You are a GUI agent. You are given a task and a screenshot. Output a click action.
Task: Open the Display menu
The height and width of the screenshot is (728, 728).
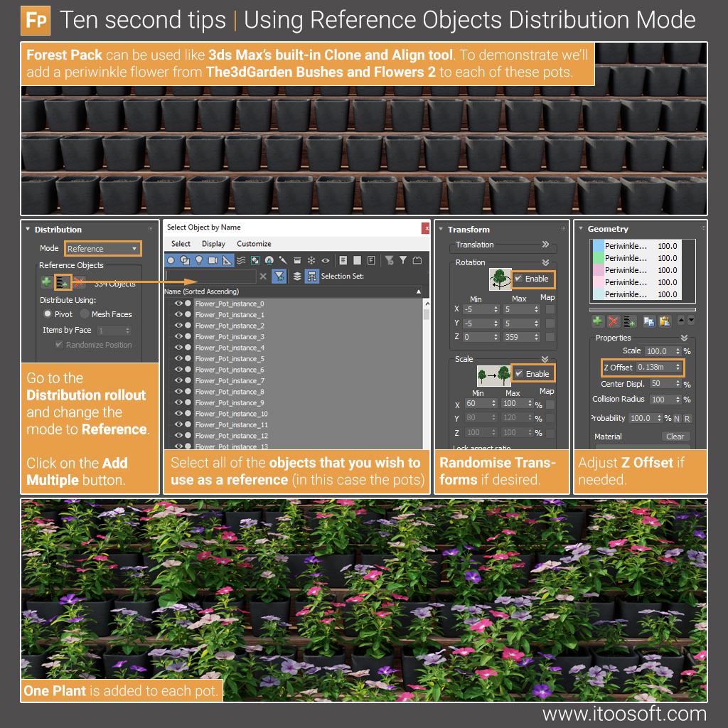coord(213,244)
